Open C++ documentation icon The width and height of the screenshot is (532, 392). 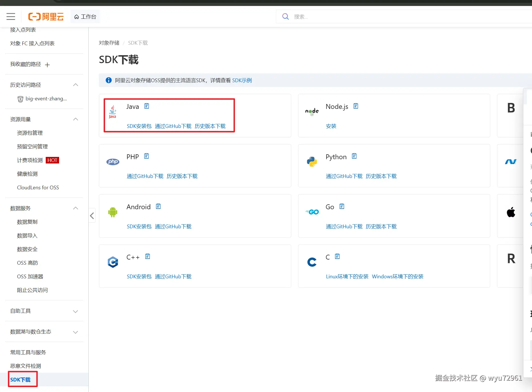pos(148,256)
